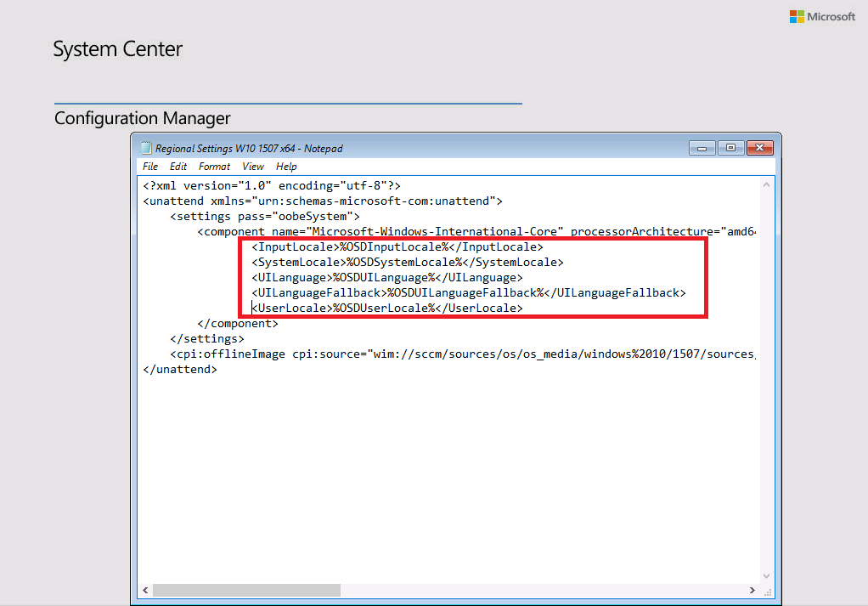Maximize the Notepad window
The image size is (868, 606).
tap(730, 148)
